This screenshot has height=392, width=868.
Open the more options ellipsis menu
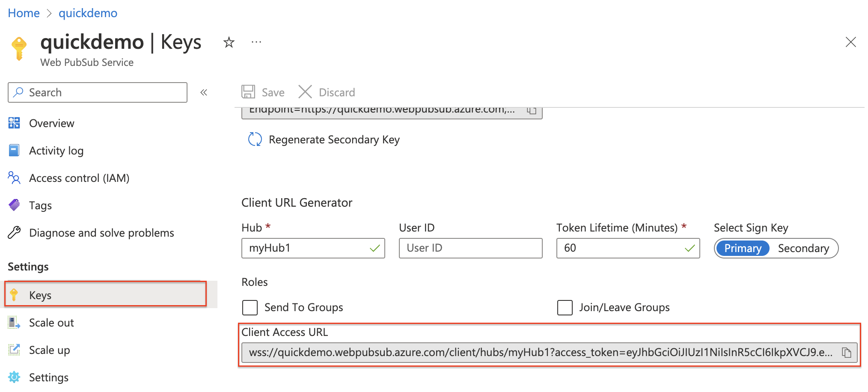pos(256,42)
